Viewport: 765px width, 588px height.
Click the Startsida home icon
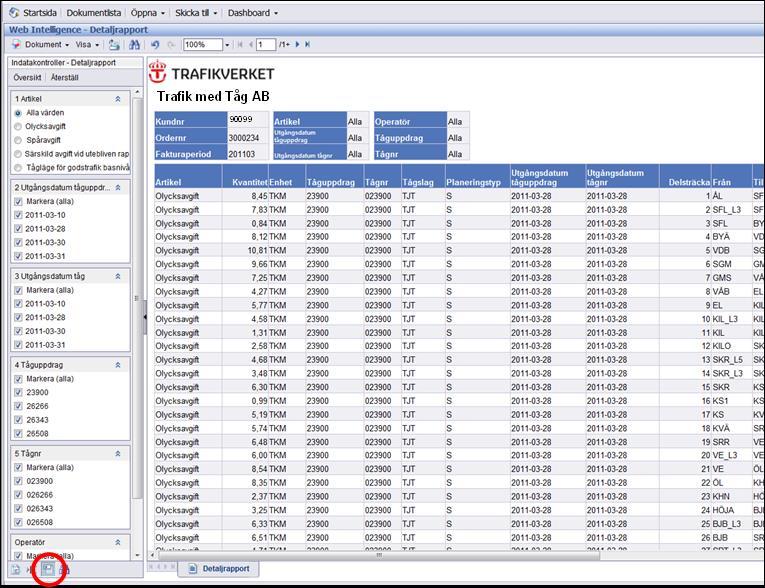click(14, 13)
